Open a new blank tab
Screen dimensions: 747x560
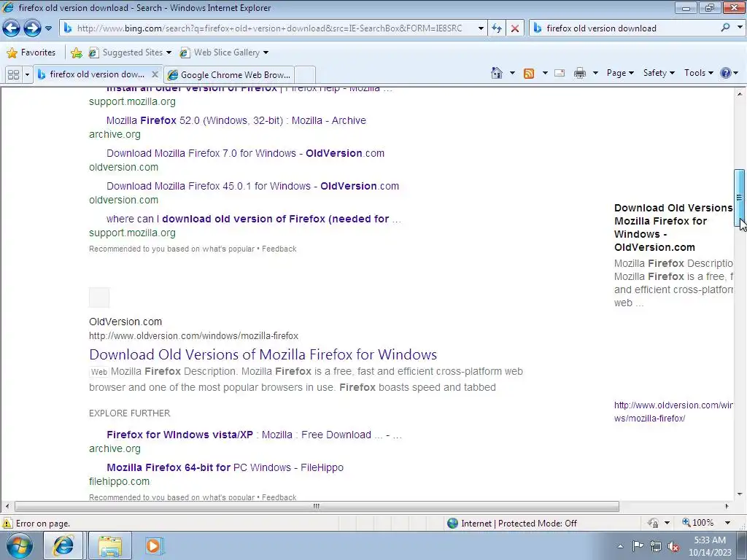point(305,75)
